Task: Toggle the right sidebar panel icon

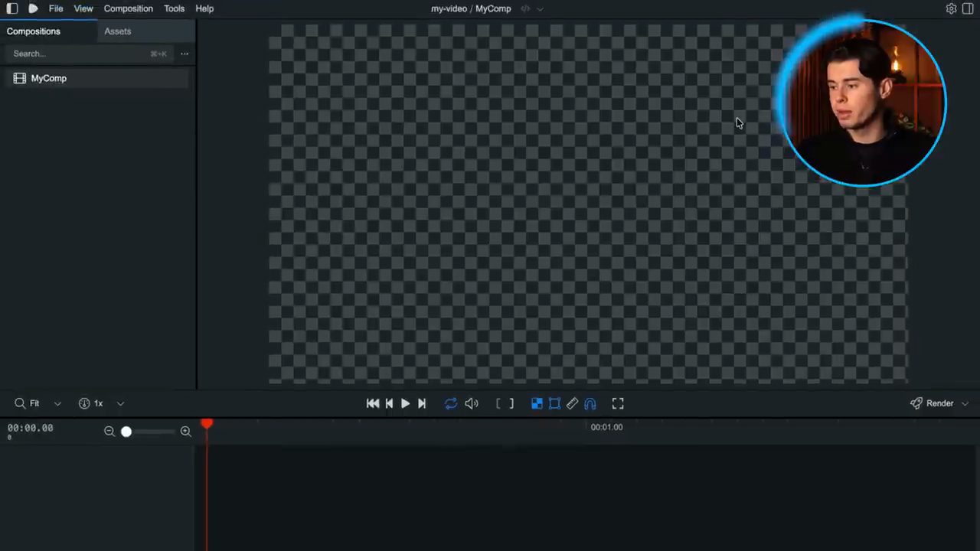Action: point(968,8)
